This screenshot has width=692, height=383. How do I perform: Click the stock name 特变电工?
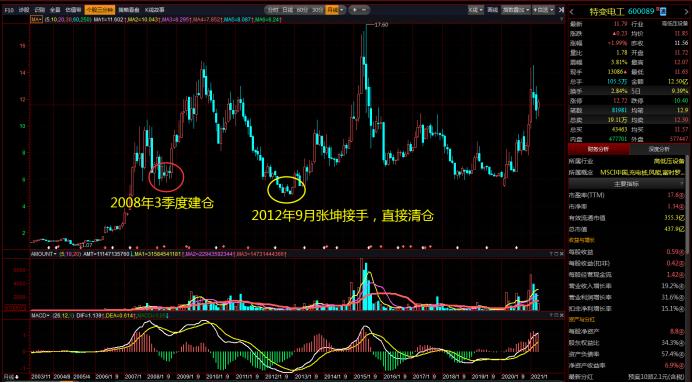607,11
